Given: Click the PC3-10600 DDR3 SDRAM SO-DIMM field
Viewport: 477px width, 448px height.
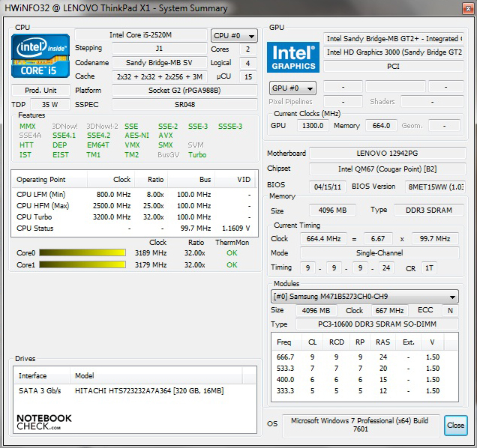Looking at the screenshot, I should point(377,324).
